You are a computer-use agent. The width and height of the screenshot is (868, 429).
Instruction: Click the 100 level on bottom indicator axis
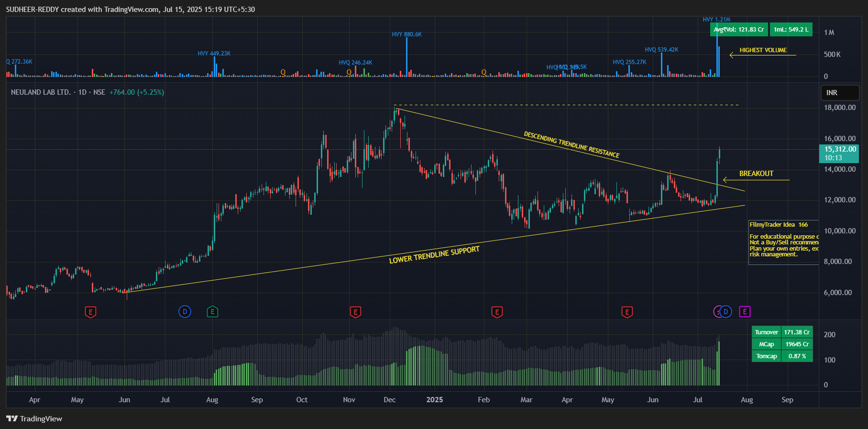pyautogui.click(x=830, y=360)
